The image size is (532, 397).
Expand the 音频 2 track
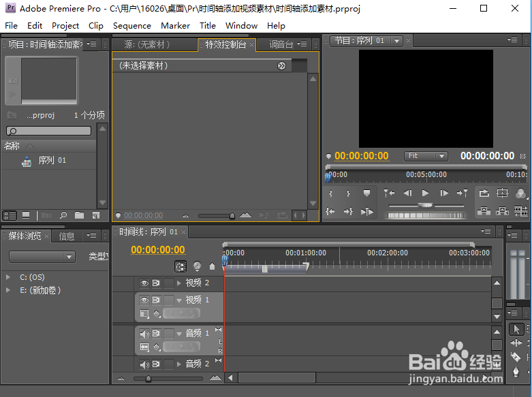tap(178, 364)
